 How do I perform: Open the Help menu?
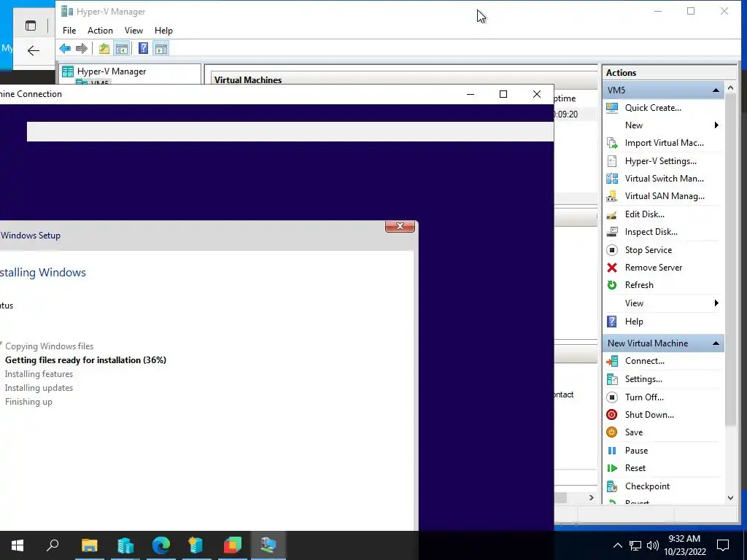point(163,31)
